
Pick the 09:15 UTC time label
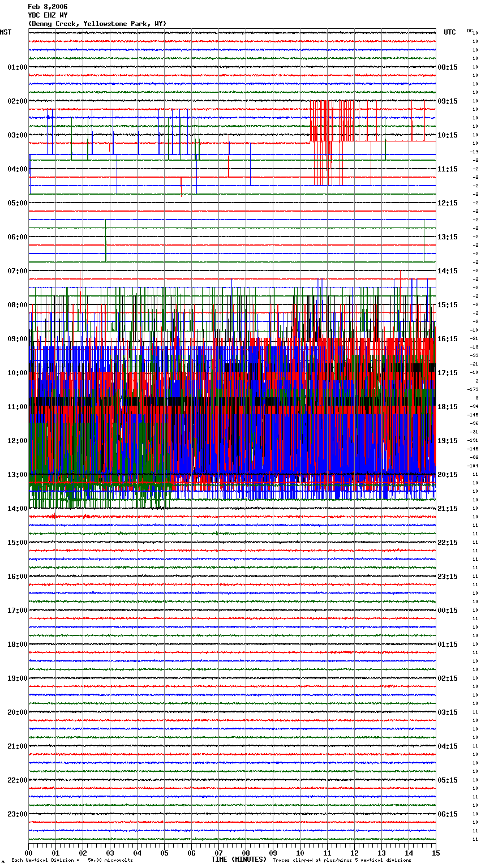pyautogui.click(x=448, y=101)
